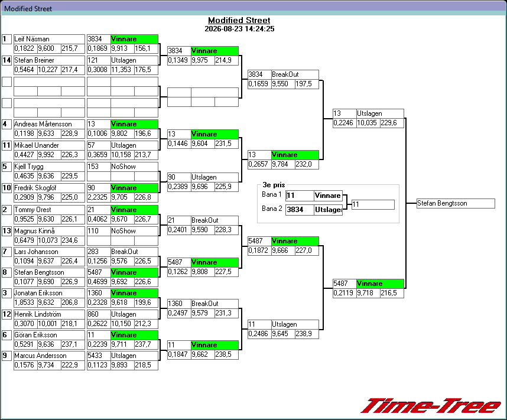Click the reaction time 0,1822 cell
The height and width of the screenshot is (420, 507).
tap(25, 48)
